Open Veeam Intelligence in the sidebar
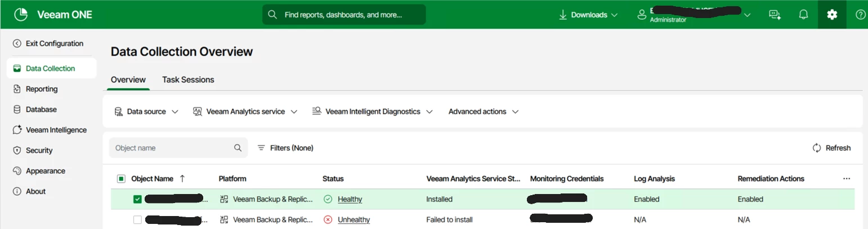Viewport: 868px width, 229px height. 56,130
